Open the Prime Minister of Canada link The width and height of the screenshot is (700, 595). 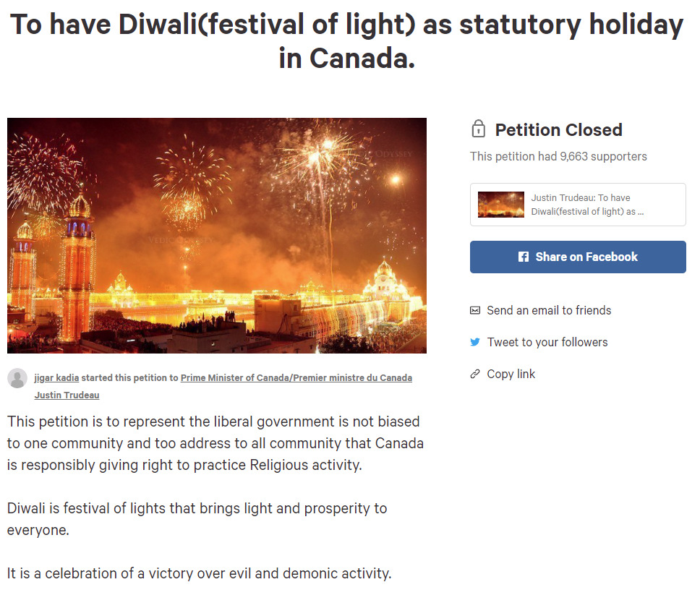(x=296, y=378)
